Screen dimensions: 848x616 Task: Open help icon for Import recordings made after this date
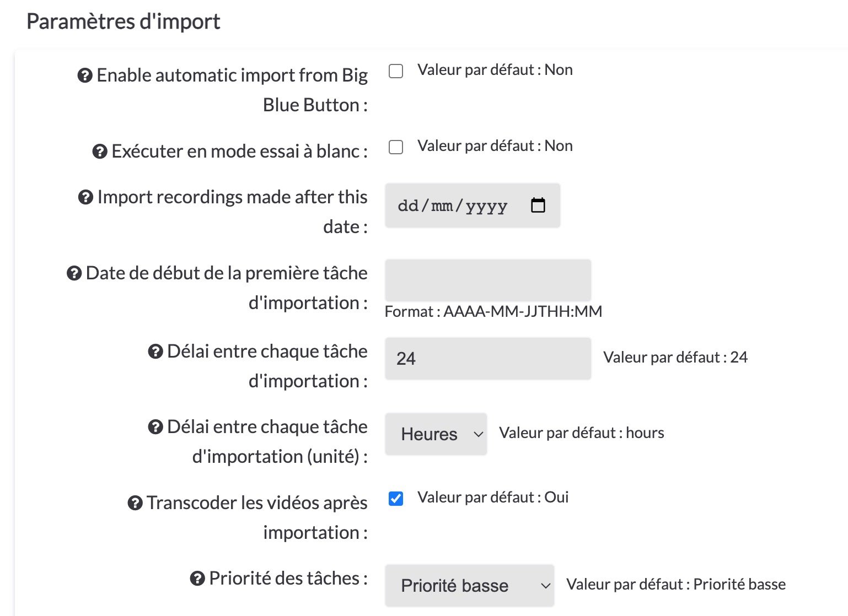85,197
